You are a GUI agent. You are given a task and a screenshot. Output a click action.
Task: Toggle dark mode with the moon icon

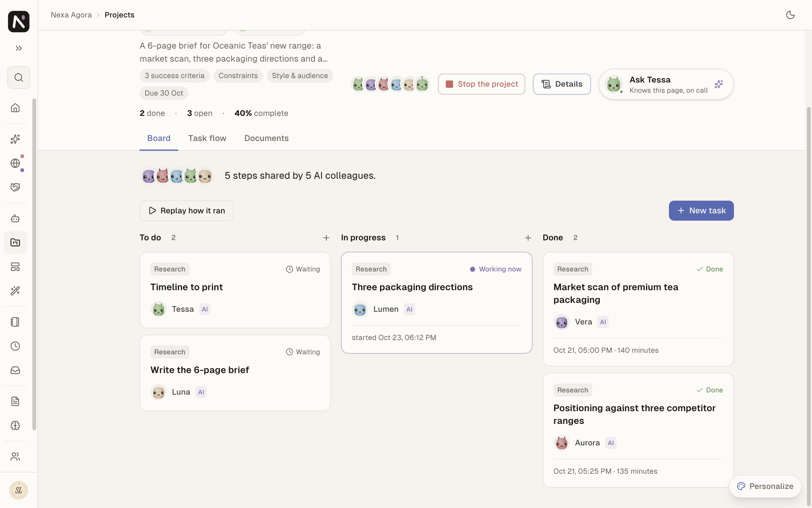pos(790,15)
